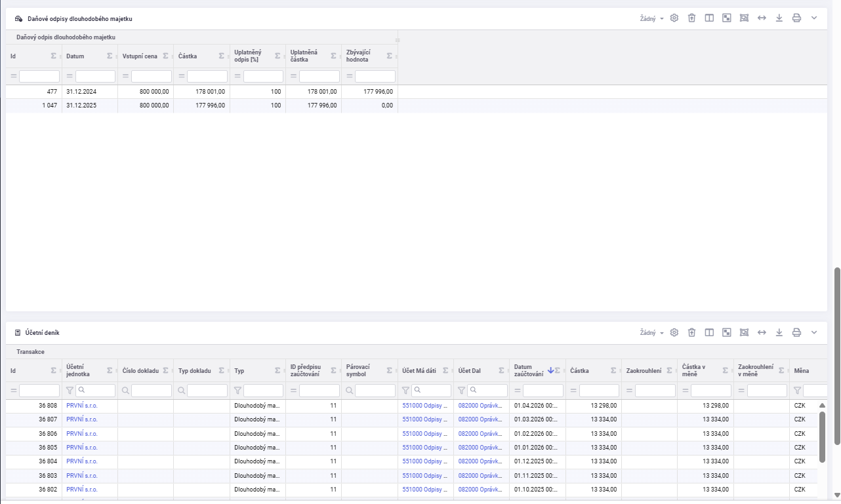
Task: Download Daňové odpisy table data
Action: [x=779, y=18]
